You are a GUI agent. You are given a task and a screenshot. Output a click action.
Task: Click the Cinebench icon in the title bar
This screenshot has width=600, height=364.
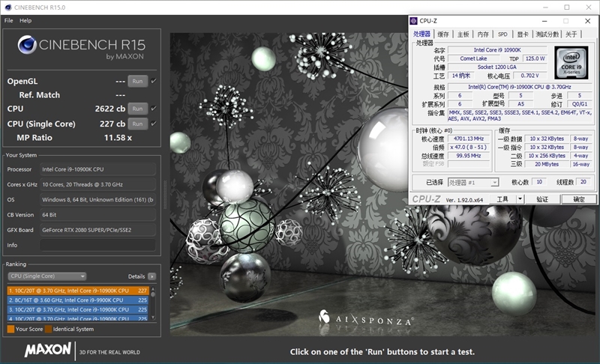(x=7, y=7)
